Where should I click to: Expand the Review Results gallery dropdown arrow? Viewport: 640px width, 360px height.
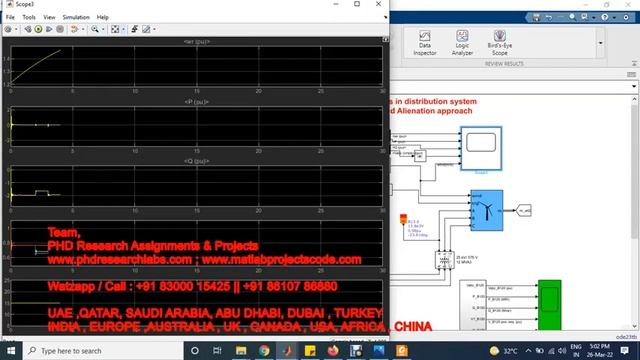point(600,43)
